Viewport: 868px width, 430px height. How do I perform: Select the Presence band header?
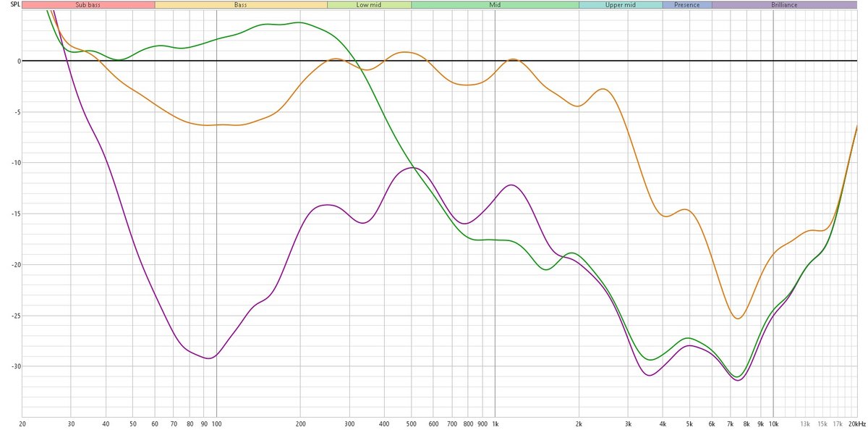[x=686, y=4]
